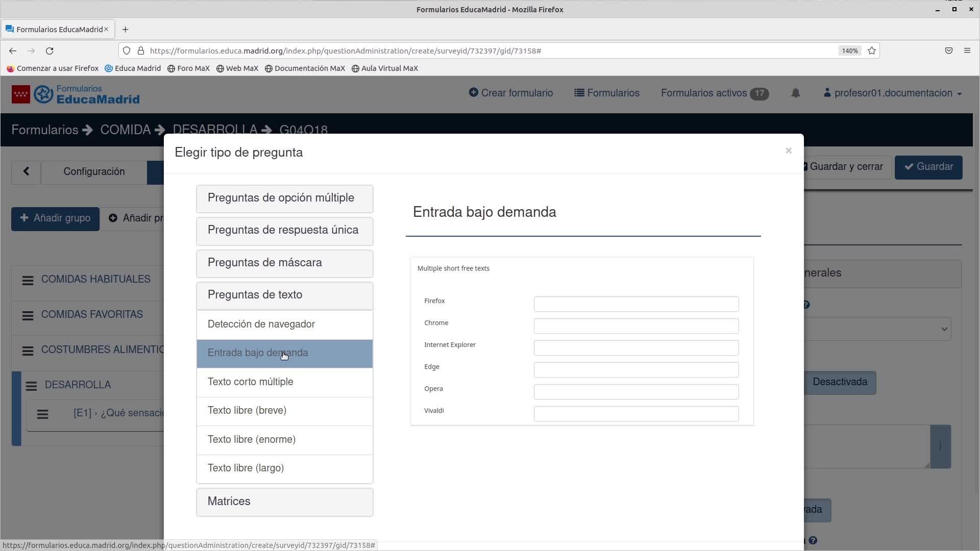980x551 pixels.
Task: Click Añadir grupo button
Action: coord(55,218)
